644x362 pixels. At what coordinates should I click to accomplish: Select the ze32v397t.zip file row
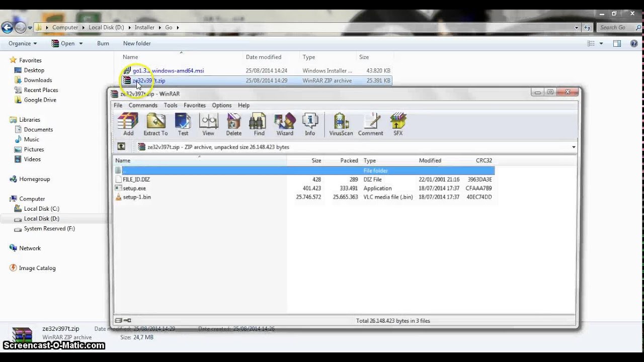[x=257, y=80]
